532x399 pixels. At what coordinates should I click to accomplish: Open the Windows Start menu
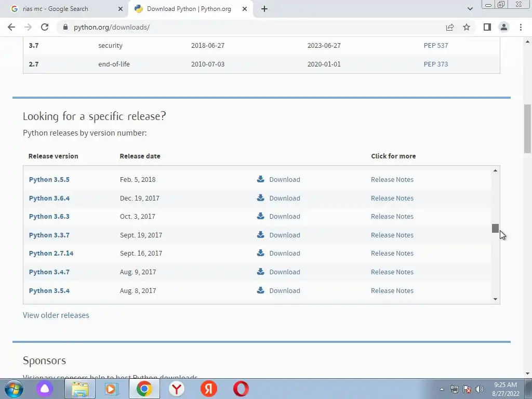point(14,389)
